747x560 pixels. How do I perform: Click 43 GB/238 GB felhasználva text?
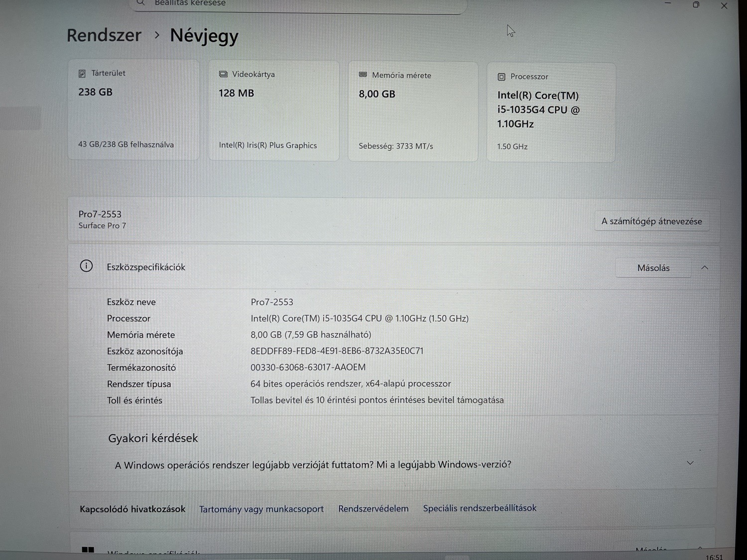coord(126,144)
